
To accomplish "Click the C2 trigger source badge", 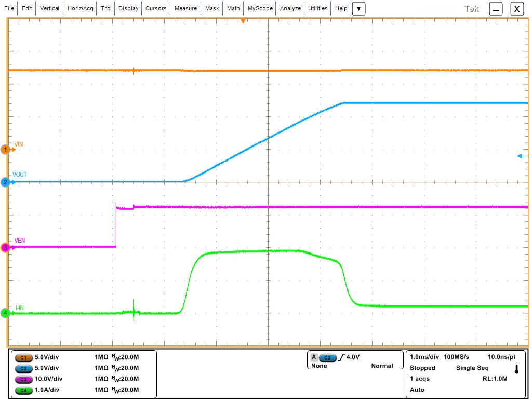I will tap(327, 357).
